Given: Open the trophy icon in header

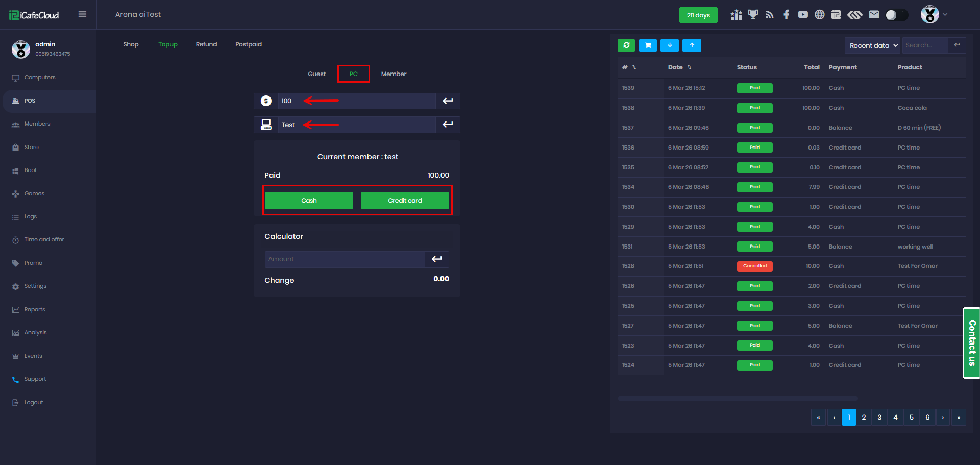Looking at the screenshot, I should click(753, 15).
